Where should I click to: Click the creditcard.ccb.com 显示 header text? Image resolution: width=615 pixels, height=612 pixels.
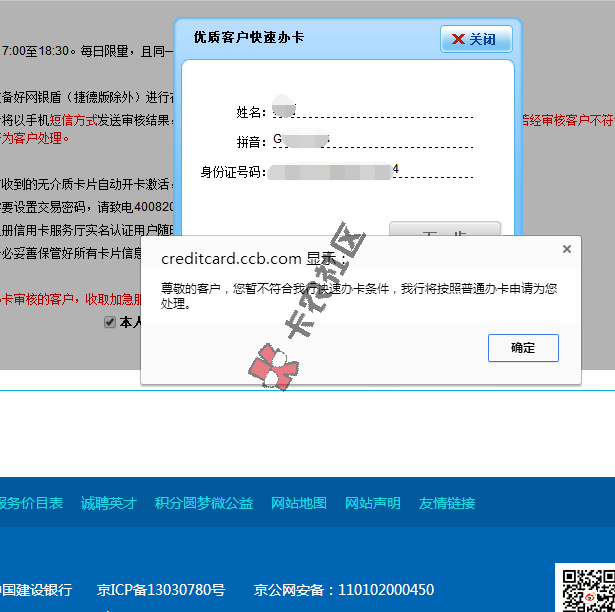[253, 259]
